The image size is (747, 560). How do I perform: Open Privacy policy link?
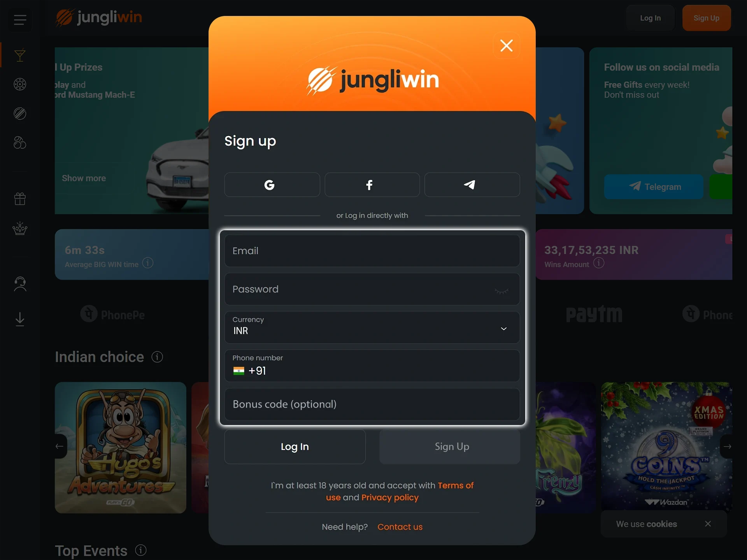pos(390,497)
